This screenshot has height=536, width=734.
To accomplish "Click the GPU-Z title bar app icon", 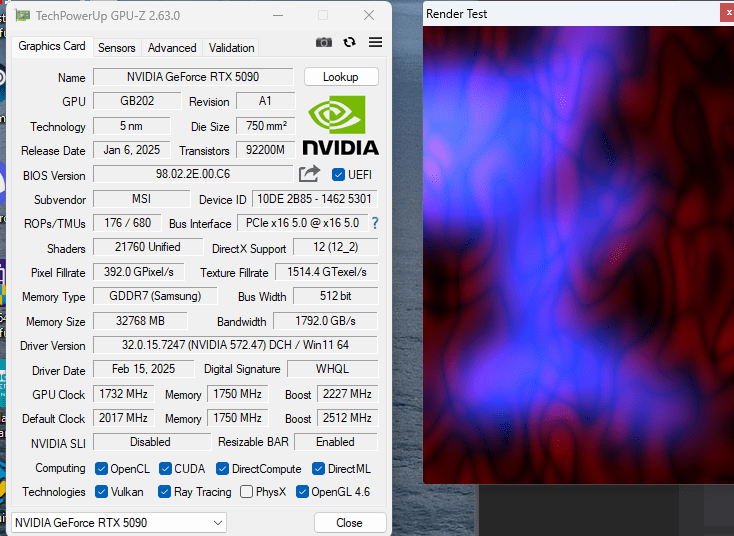I will tap(22, 15).
